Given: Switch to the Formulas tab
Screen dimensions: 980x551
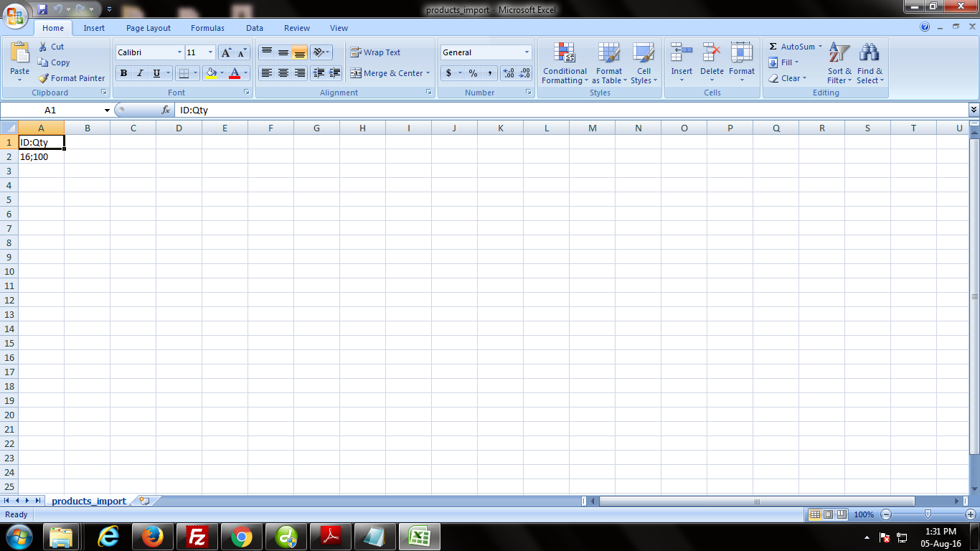Looking at the screenshot, I should 207,28.
